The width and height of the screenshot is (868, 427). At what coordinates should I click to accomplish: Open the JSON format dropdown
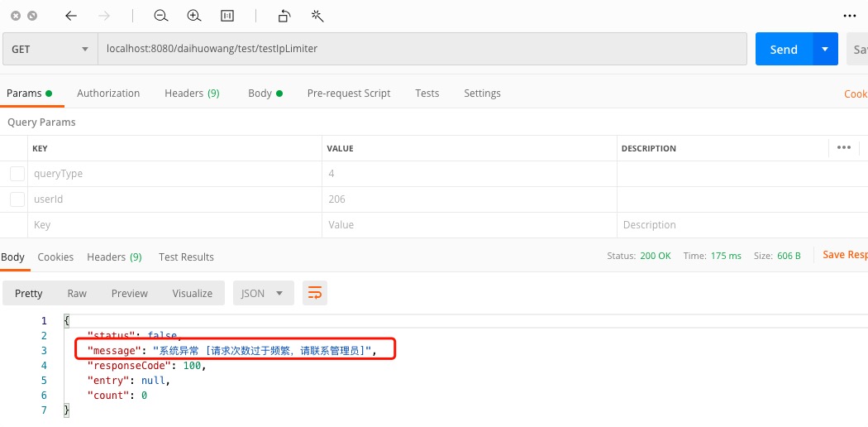pyautogui.click(x=262, y=293)
